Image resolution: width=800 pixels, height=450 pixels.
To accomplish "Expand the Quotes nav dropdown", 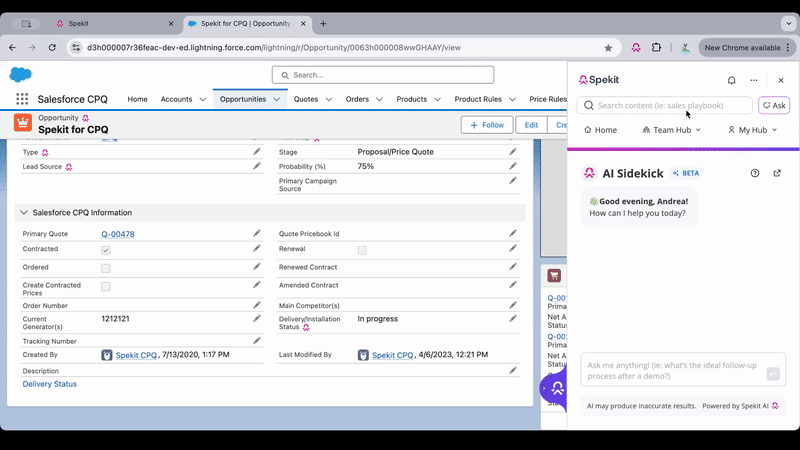I will tap(329, 99).
